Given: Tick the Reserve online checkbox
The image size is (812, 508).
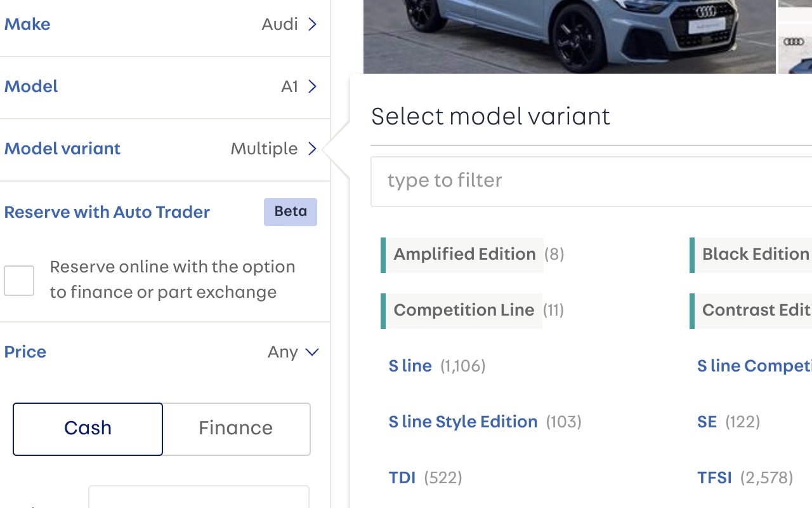Looking at the screenshot, I should pyautogui.click(x=19, y=280).
